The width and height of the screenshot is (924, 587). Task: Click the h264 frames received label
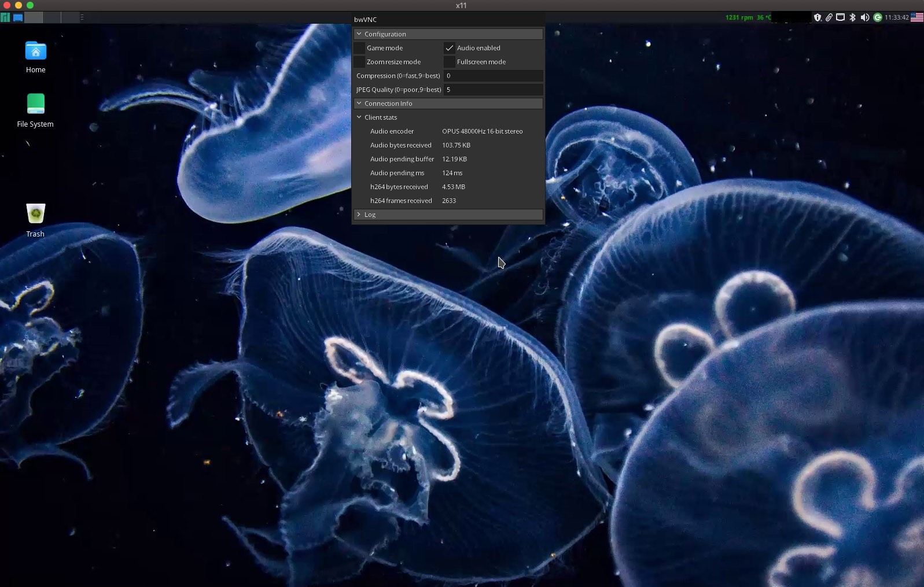point(401,201)
